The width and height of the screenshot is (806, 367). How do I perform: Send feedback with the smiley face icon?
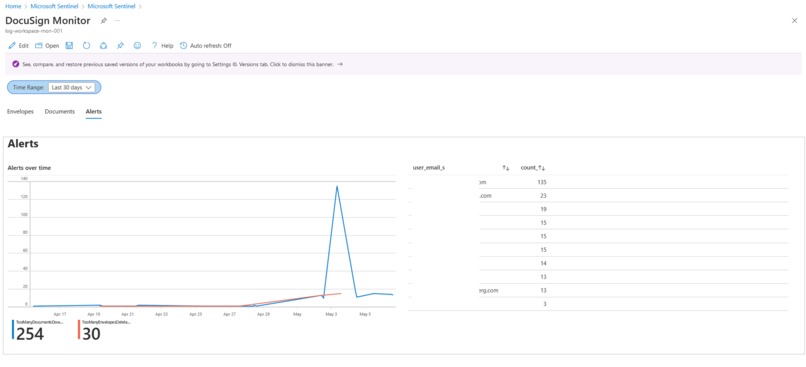click(137, 46)
